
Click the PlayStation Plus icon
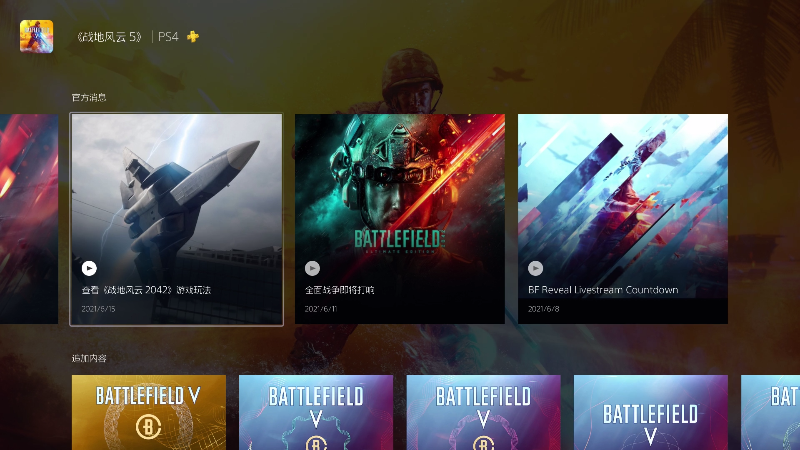tap(193, 37)
